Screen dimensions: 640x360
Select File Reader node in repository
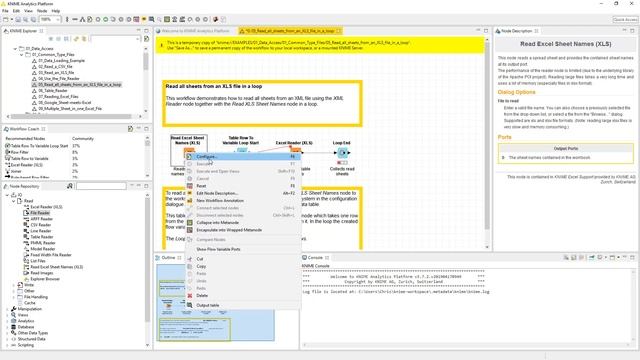point(37,213)
